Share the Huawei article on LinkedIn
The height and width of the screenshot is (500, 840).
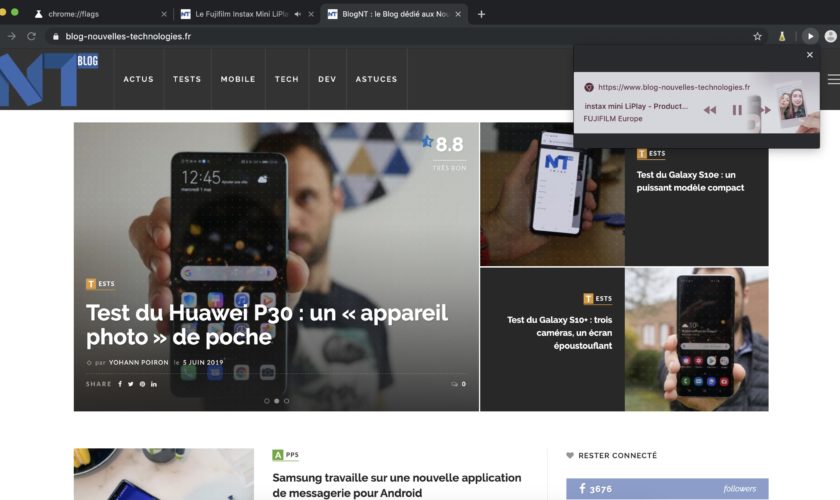click(x=154, y=384)
